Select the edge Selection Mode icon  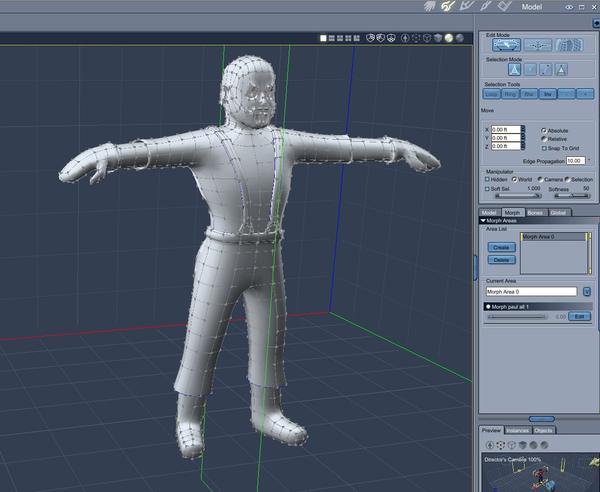(x=546, y=70)
